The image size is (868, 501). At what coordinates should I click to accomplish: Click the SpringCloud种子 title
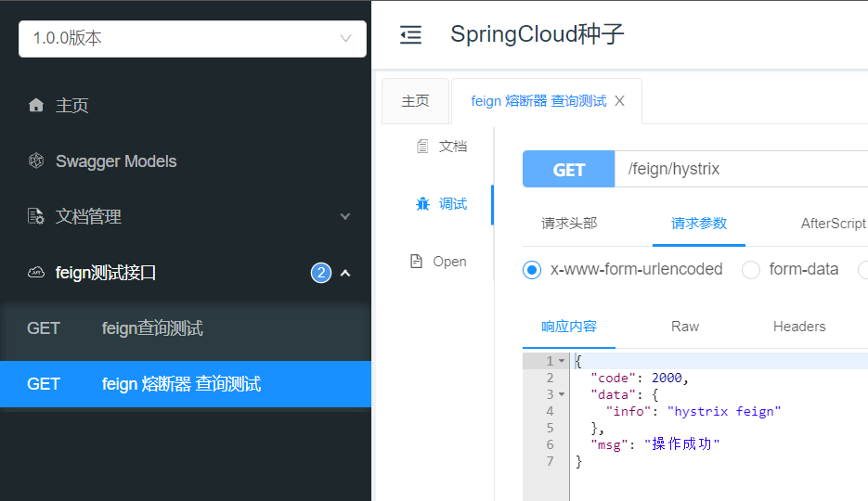pyautogui.click(x=537, y=34)
